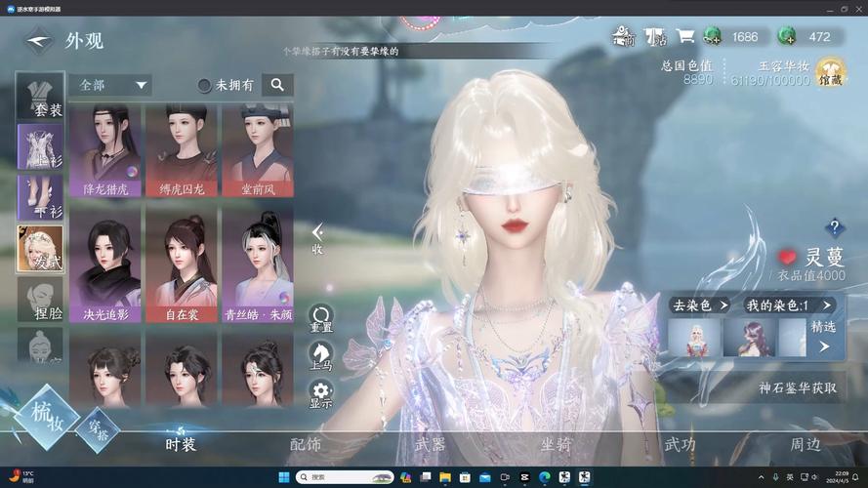Open Mail app from taskbar
This screenshot has width=868, height=488.
click(485, 477)
